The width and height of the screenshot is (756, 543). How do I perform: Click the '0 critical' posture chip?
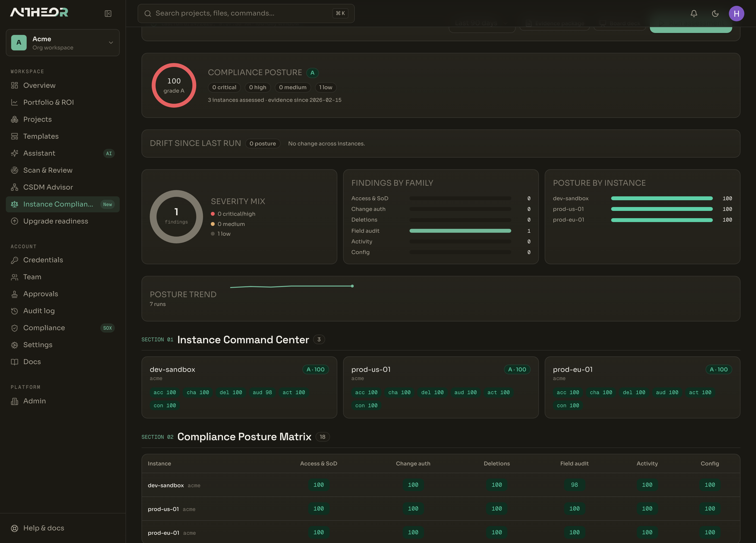(224, 87)
